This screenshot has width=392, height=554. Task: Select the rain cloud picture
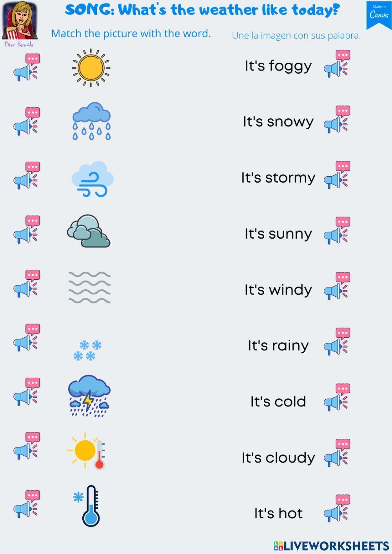[91, 121]
